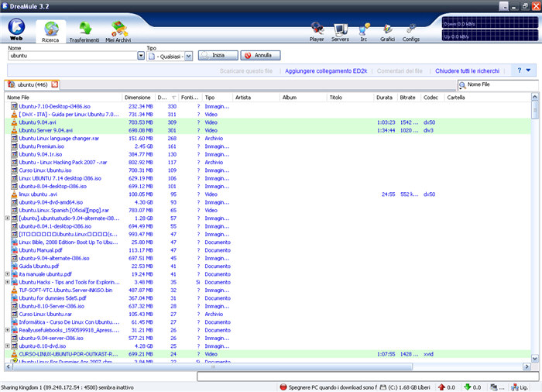542x392 pixels.
Task: Open the Irc chat icon
Action: point(364,32)
